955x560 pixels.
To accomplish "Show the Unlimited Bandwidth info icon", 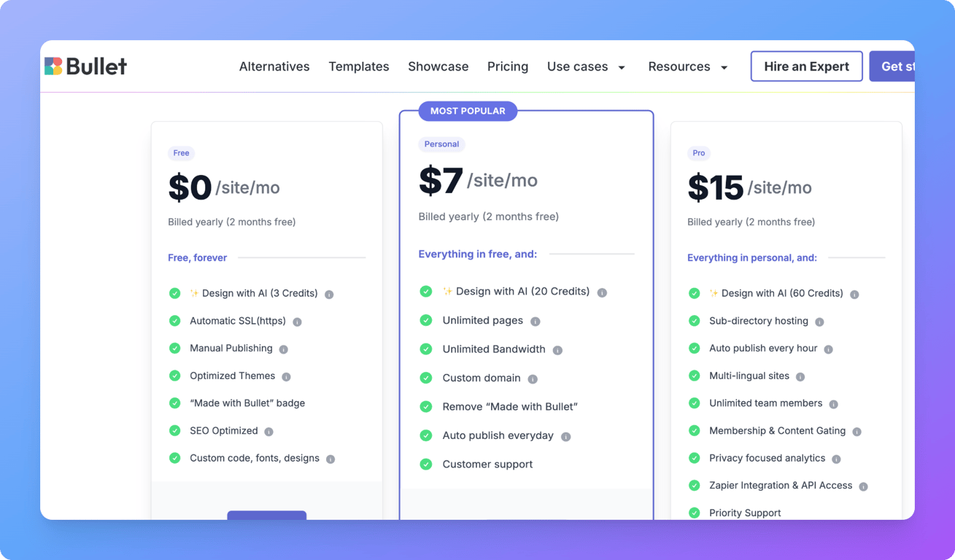I will [x=557, y=350].
